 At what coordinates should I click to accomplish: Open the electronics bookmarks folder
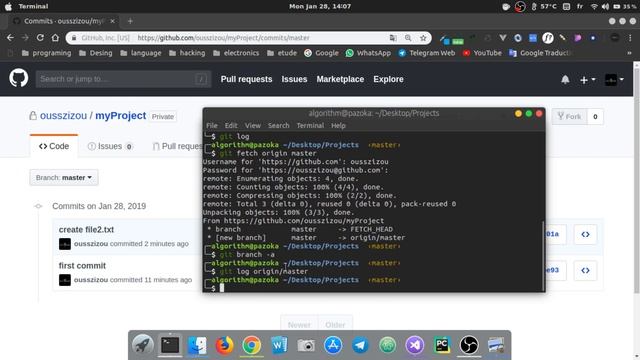[x=236, y=53]
